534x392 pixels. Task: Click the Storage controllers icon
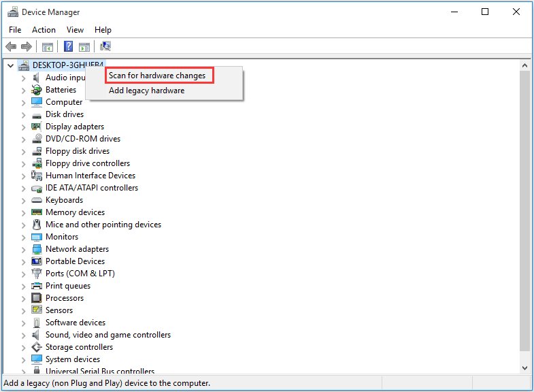pyautogui.click(x=37, y=347)
